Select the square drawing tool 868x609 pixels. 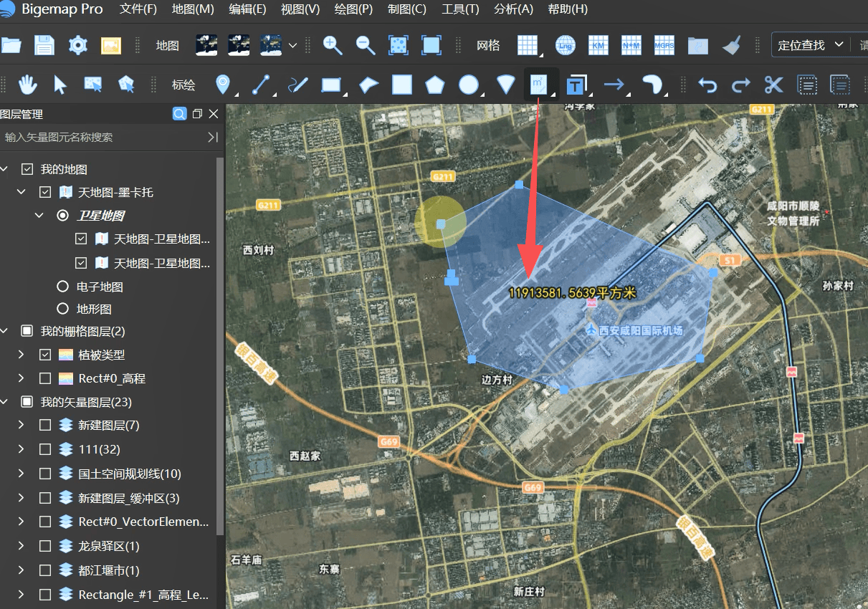click(401, 85)
